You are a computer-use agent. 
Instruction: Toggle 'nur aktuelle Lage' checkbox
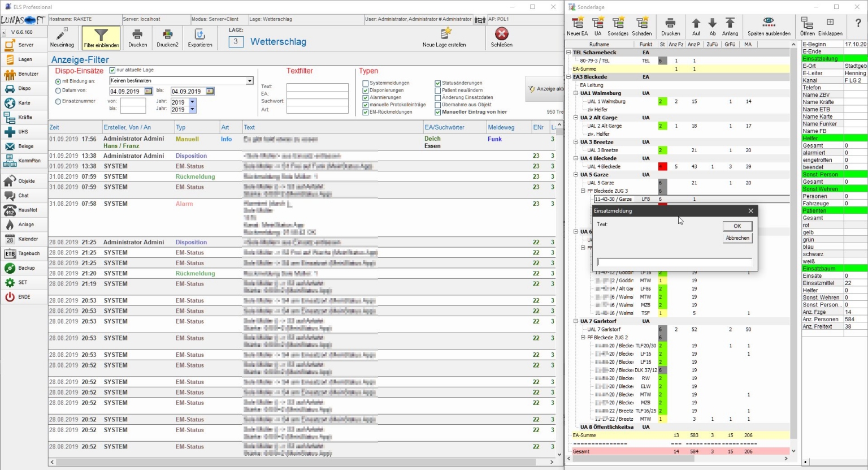pyautogui.click(x=112, y=70)
